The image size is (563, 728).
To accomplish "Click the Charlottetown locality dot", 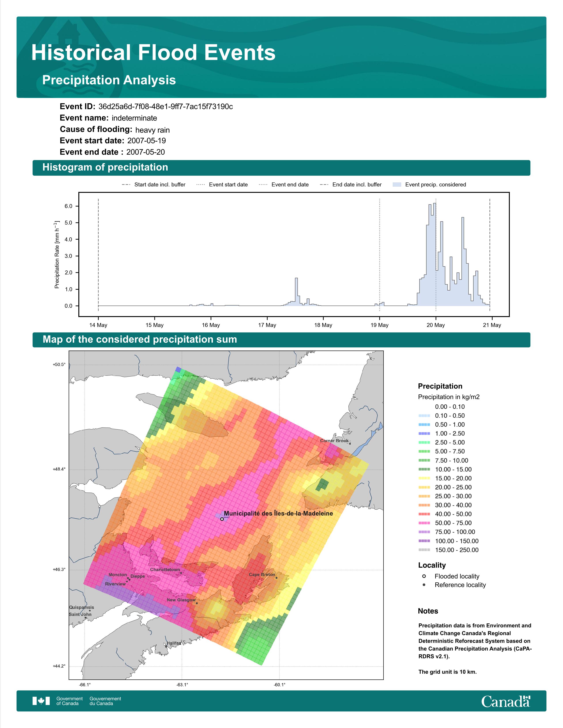I will (181, 573).
